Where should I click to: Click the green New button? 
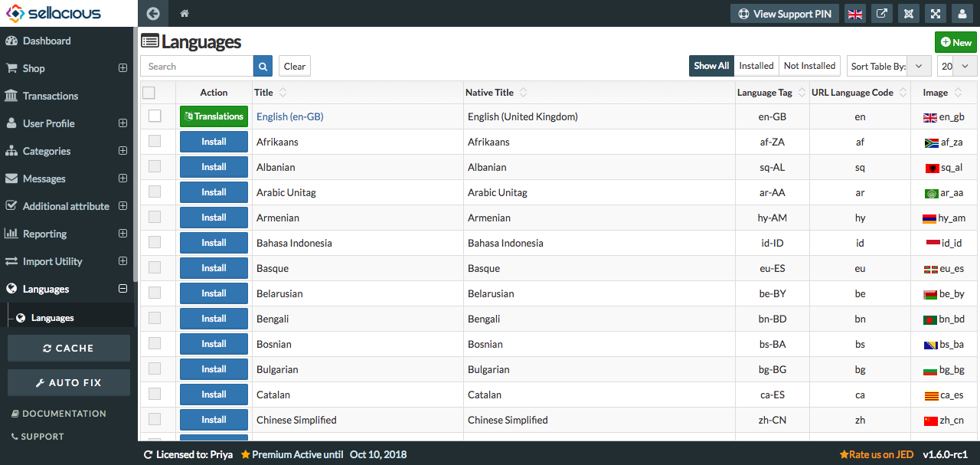pyautogui.click(x=955, y=42)
